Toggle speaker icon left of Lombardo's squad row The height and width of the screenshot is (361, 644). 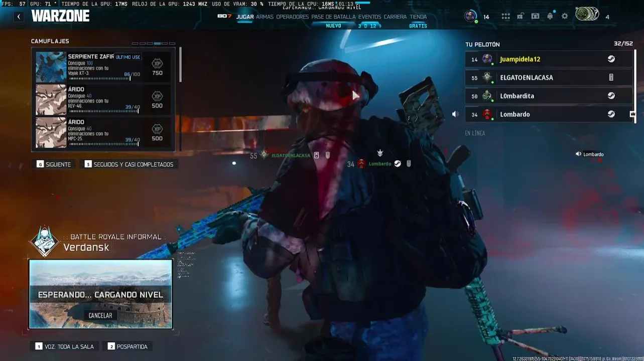point(455,114)
